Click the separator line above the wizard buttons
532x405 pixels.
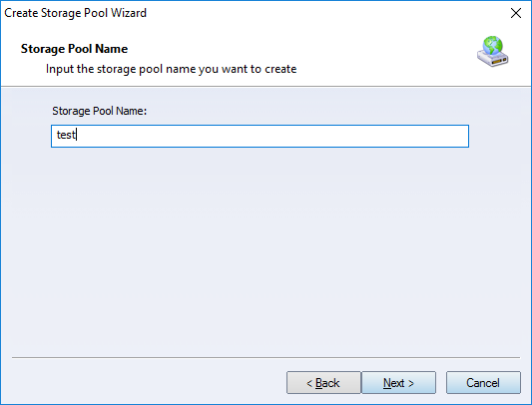(266, 357)
